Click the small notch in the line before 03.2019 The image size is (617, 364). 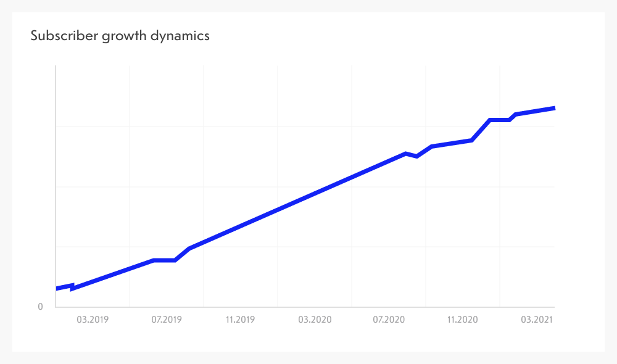click(x=73, y=287)
